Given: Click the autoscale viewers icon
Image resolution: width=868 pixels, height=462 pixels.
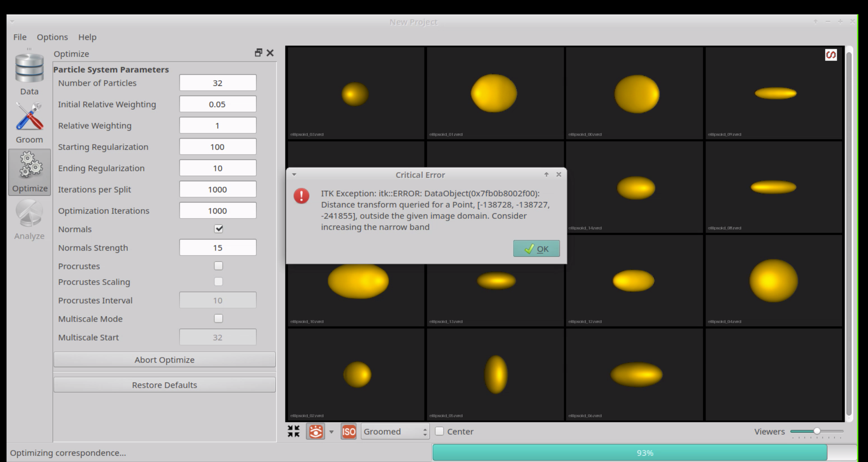Looking at the screenshot, I should (294, 431).
